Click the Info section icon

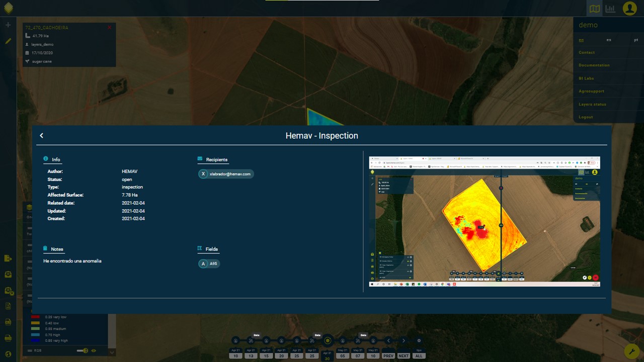click(46, 159)
